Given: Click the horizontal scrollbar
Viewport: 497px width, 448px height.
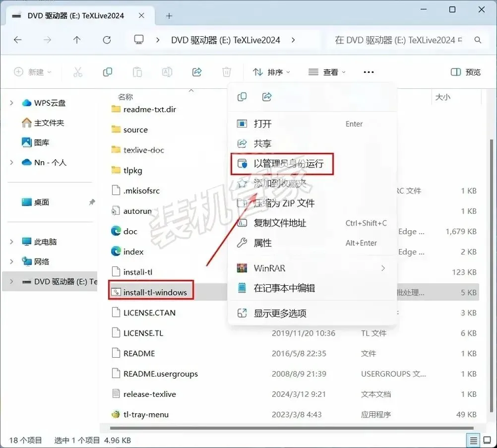Looking at the screenshot, I should [x=292, y=428].
